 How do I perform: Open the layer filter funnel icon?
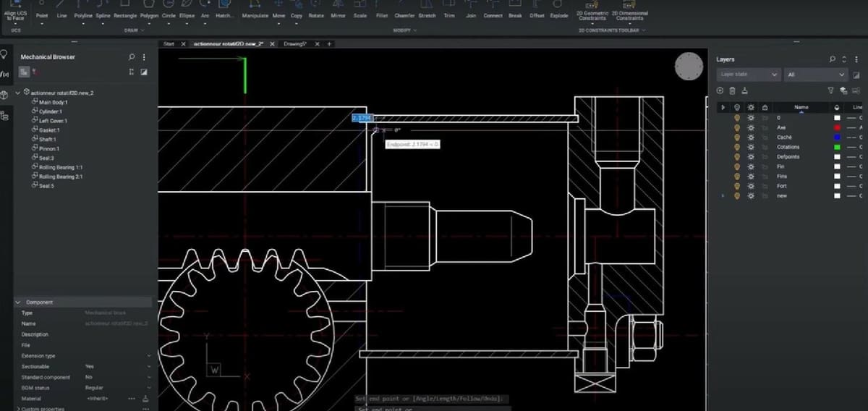click(x=830, y=90)
